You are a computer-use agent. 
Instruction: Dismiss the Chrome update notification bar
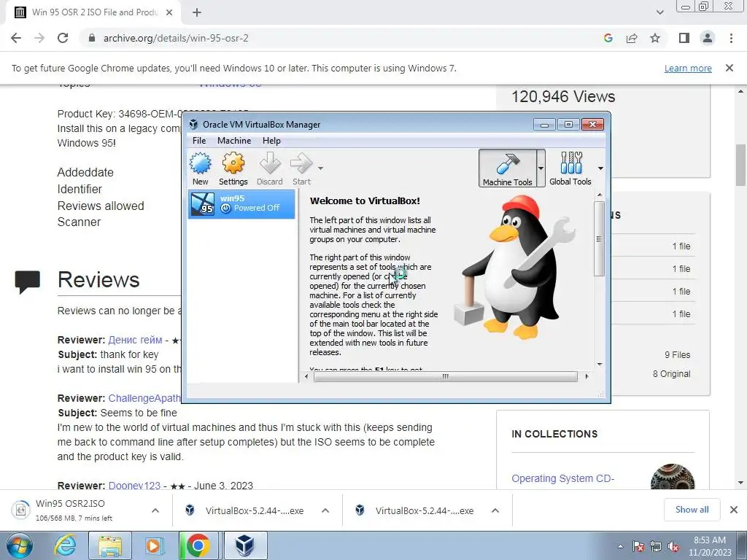(x=729, y=68)
